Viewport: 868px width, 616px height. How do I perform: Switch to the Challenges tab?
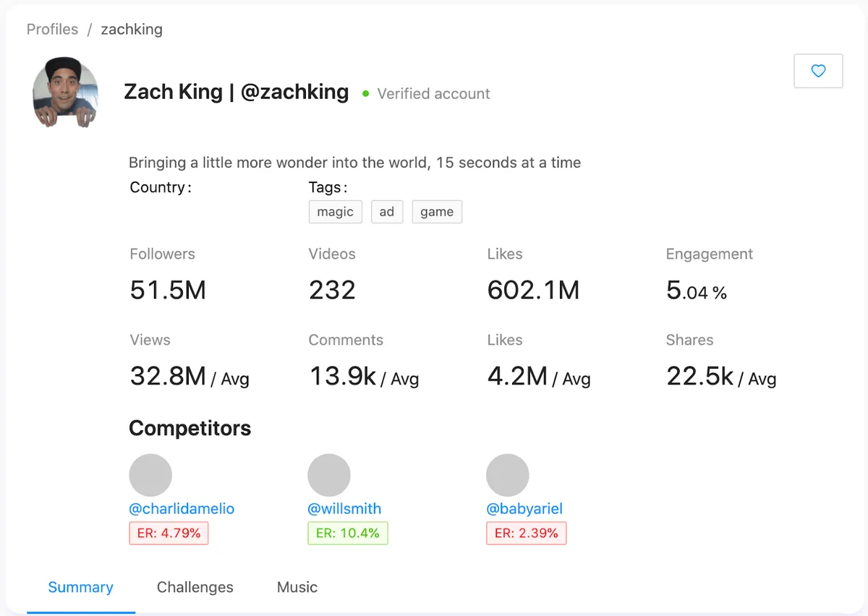click(195, 587)
